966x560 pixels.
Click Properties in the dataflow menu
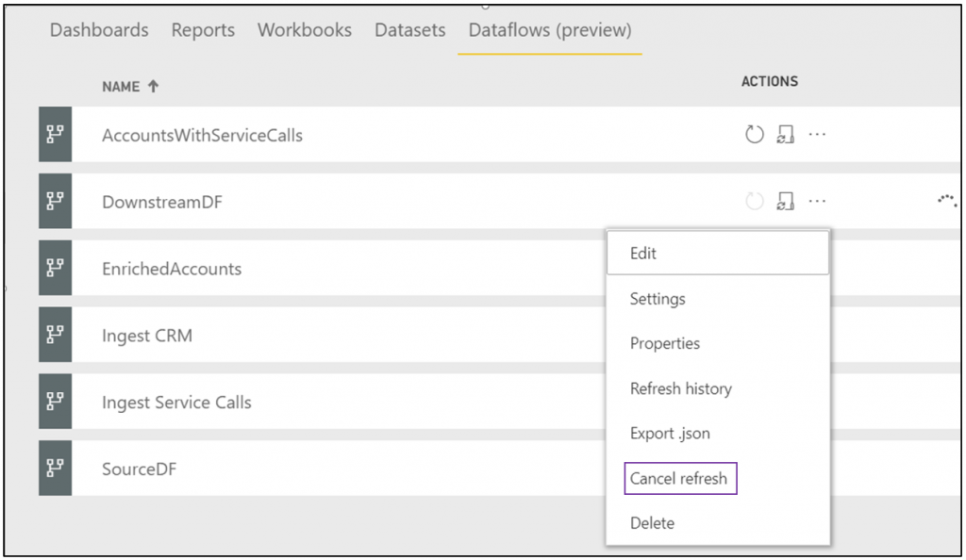point(665,343)
